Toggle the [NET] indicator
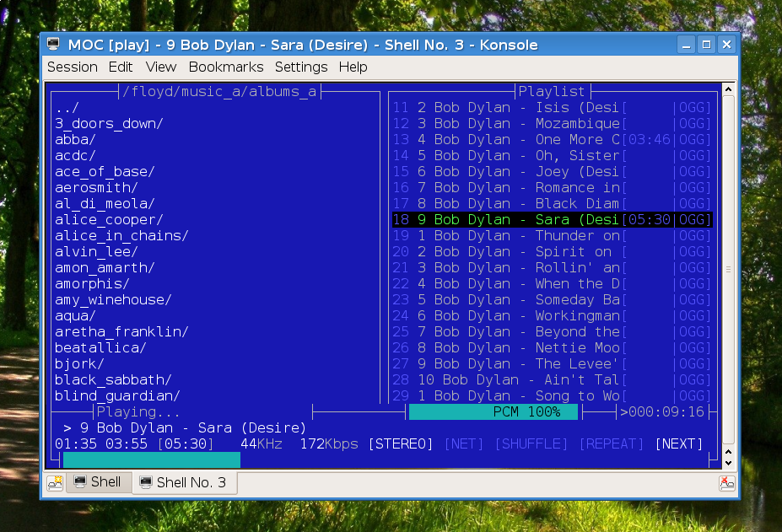 [464, 443]
